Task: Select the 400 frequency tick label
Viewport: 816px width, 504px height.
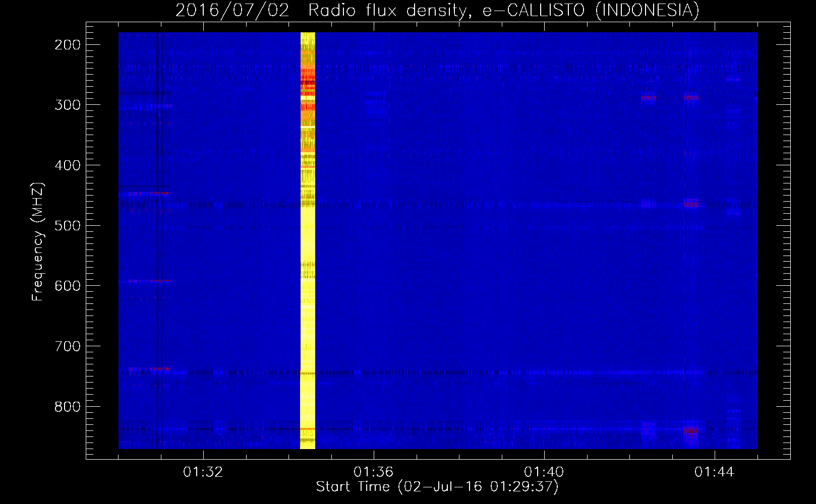Action: point(68,165)
